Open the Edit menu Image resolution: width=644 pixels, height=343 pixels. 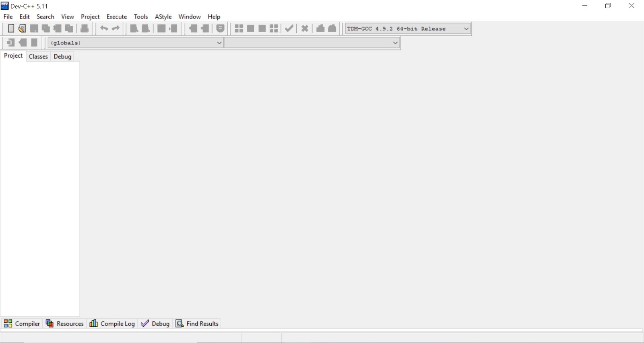[x=25, y=17]
